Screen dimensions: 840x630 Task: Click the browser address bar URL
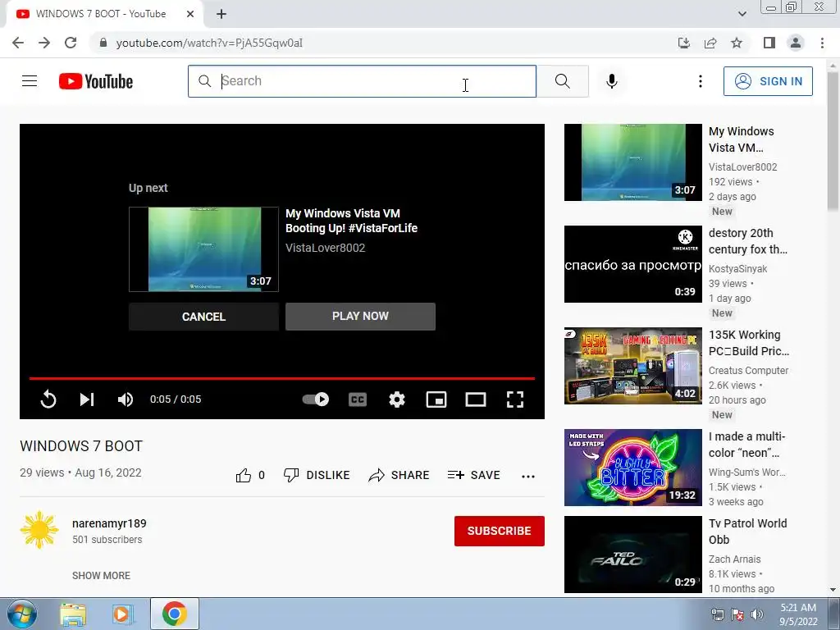[209, 43]
